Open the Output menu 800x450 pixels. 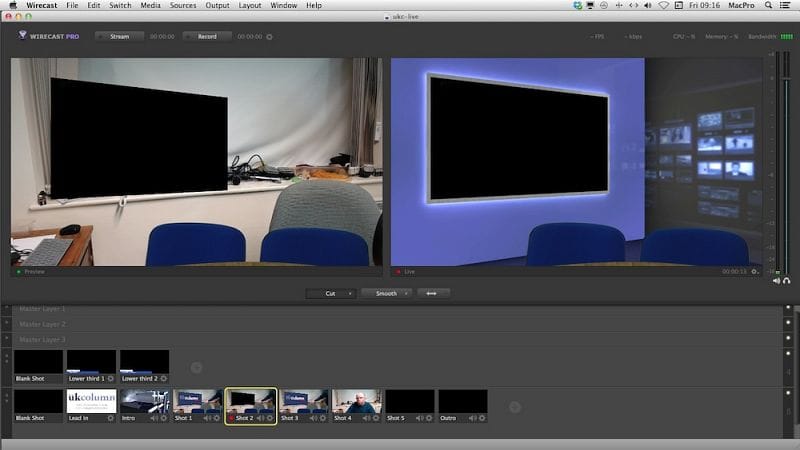[x=217, y=5]
